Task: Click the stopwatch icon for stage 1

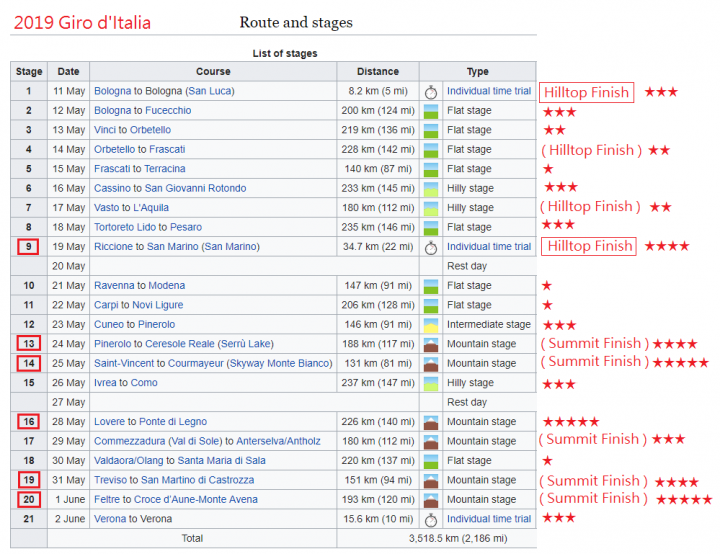Action: 431,92
